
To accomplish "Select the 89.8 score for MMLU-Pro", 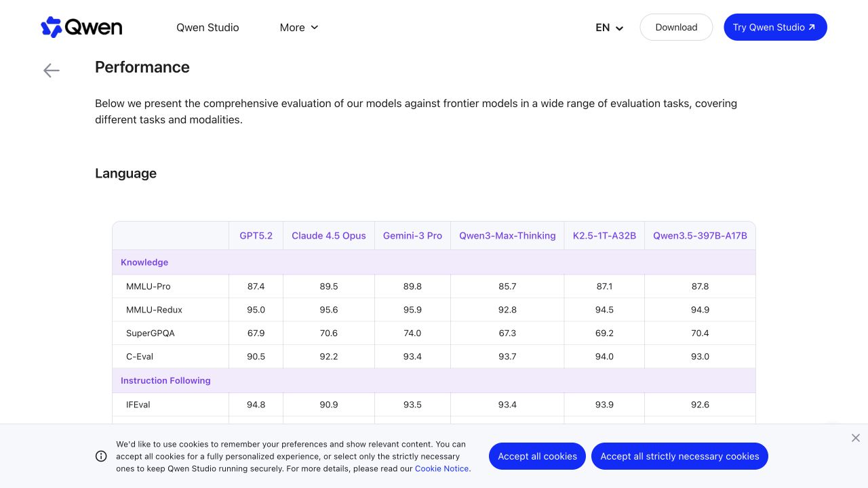I will pos(412,287).
